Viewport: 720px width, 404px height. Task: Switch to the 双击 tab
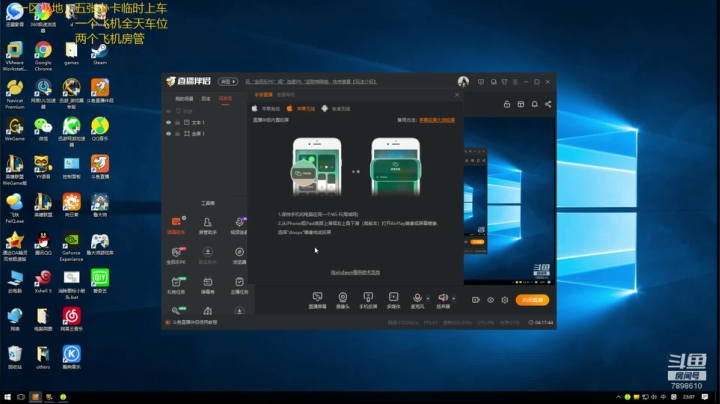point(206,99)
